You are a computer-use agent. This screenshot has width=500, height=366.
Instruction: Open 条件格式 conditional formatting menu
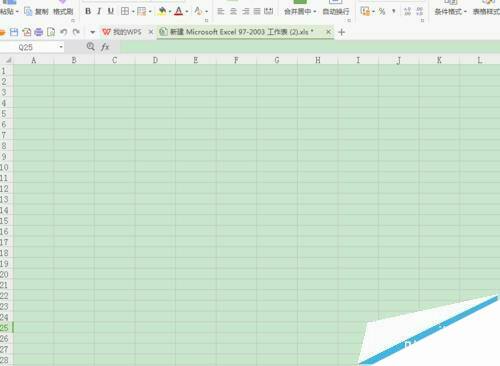pos(450,11)
